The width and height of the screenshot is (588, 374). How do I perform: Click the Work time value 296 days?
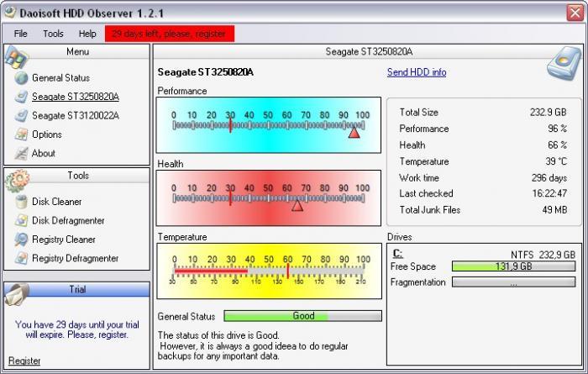(x=549, y=178)
